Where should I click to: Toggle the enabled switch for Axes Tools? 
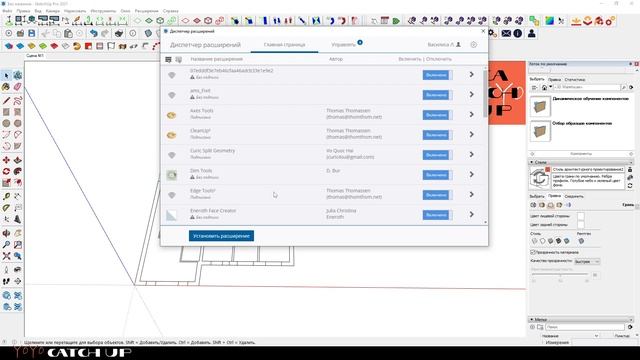[438, 115]
